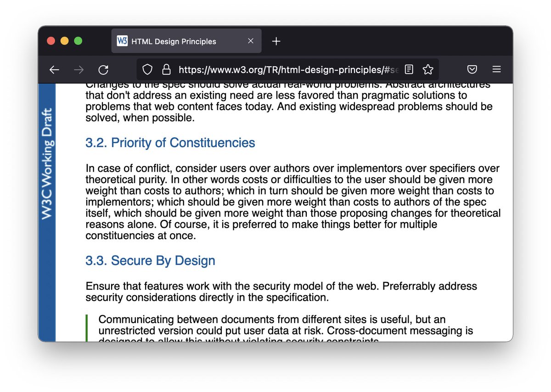The height and width of the screenshot is (392, 551).
Task: Bookmark this page with the star
Action: pos(428,70)
